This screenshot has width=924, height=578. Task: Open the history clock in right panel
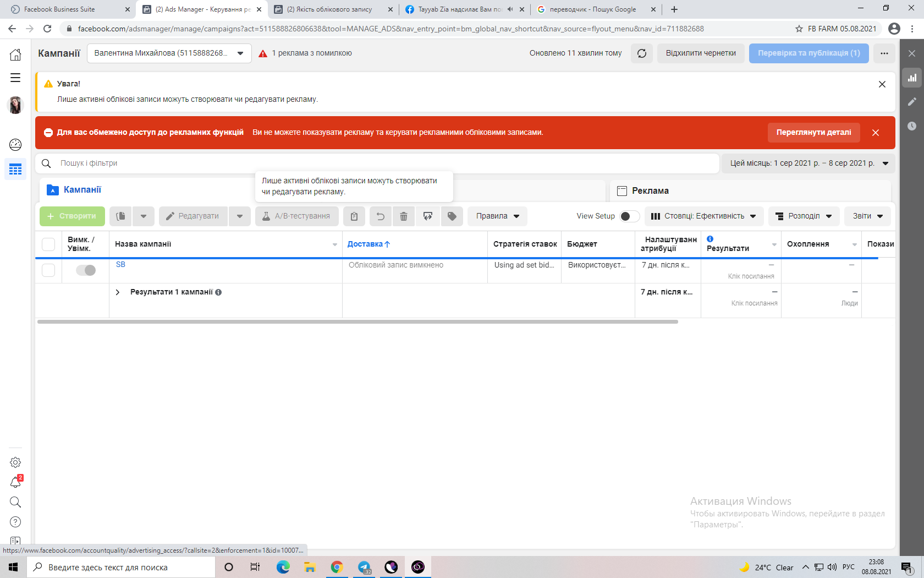(x=912, y=126)
